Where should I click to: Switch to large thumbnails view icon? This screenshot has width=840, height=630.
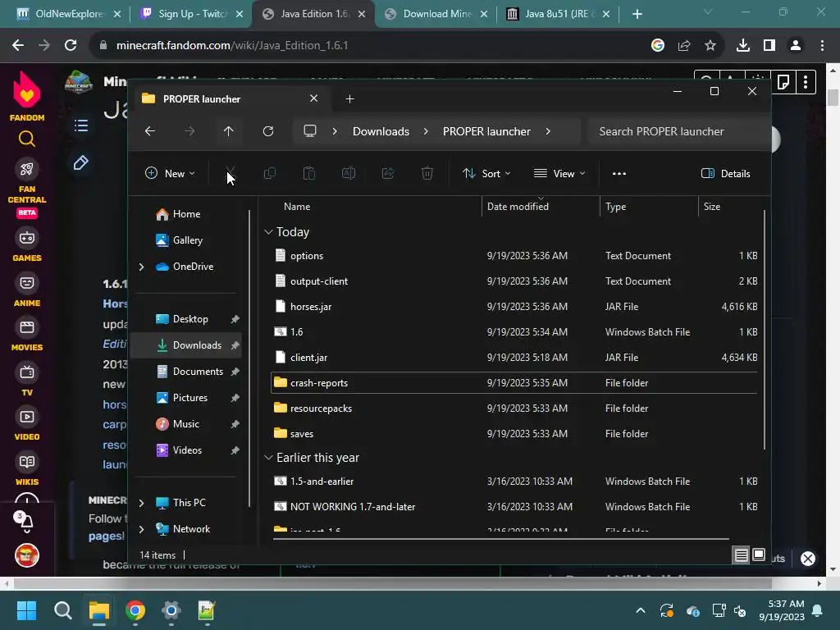tap(759, 555)
